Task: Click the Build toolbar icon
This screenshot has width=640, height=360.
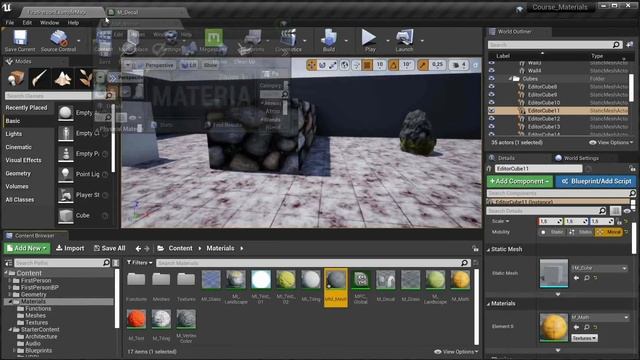Action: [x=329, y=41]
